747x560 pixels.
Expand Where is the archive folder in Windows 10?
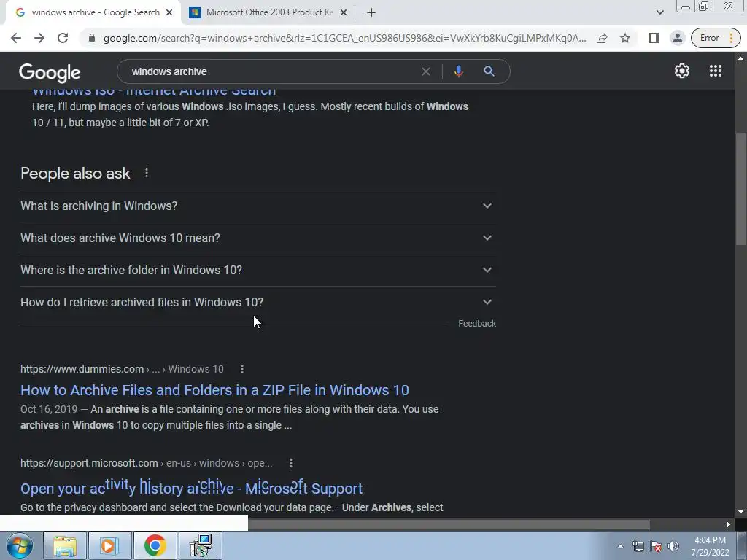point(258,270)
